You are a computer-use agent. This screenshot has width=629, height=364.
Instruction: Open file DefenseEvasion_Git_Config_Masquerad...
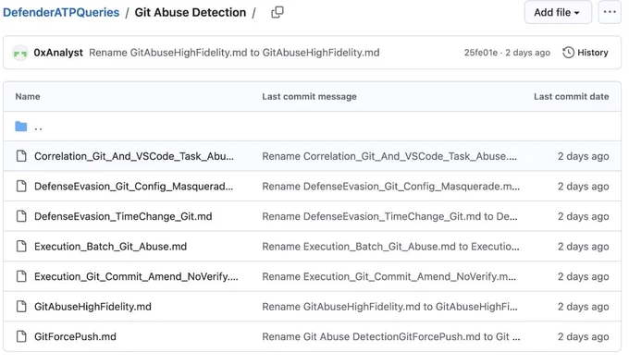point(133,187)
